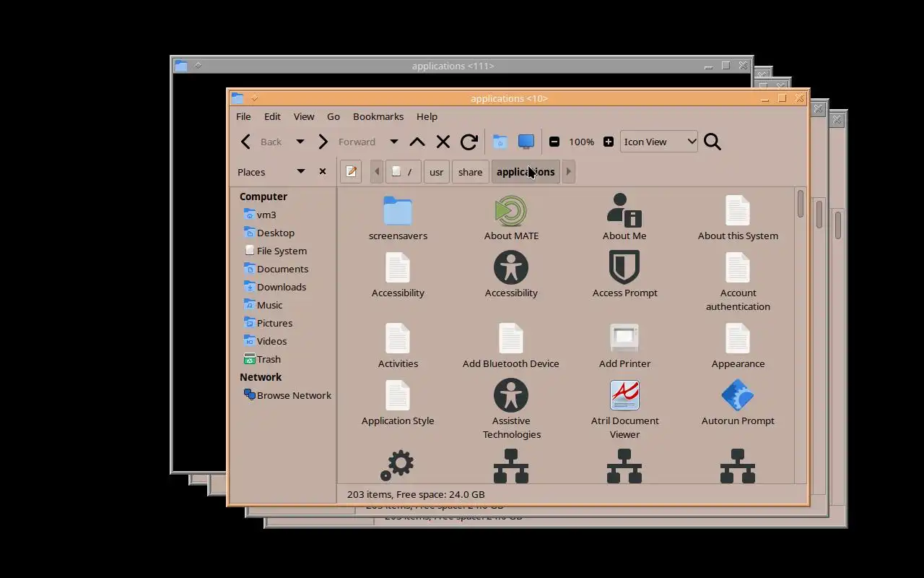The width and height of the screenshot is (924, 578).
Task: Open the Places side pane selector
Action: click(271, 172)
